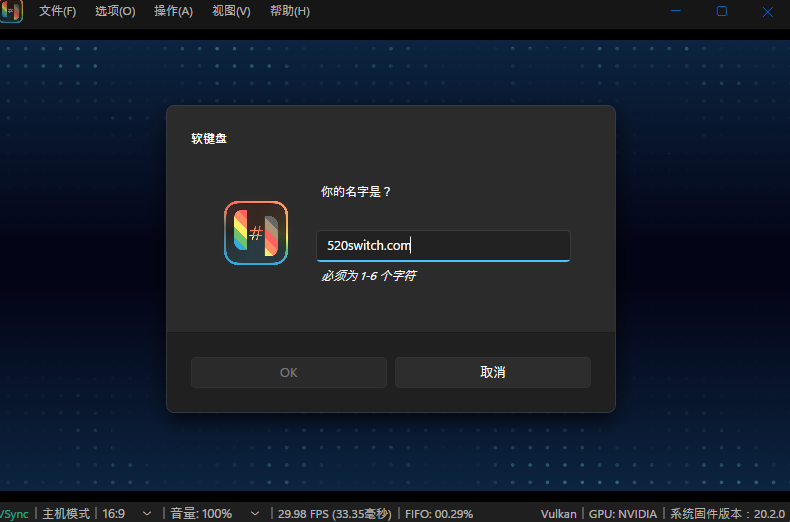Screen dimensions: 790x522
Task: Maximize the emulator window
Action: point(721,12)
